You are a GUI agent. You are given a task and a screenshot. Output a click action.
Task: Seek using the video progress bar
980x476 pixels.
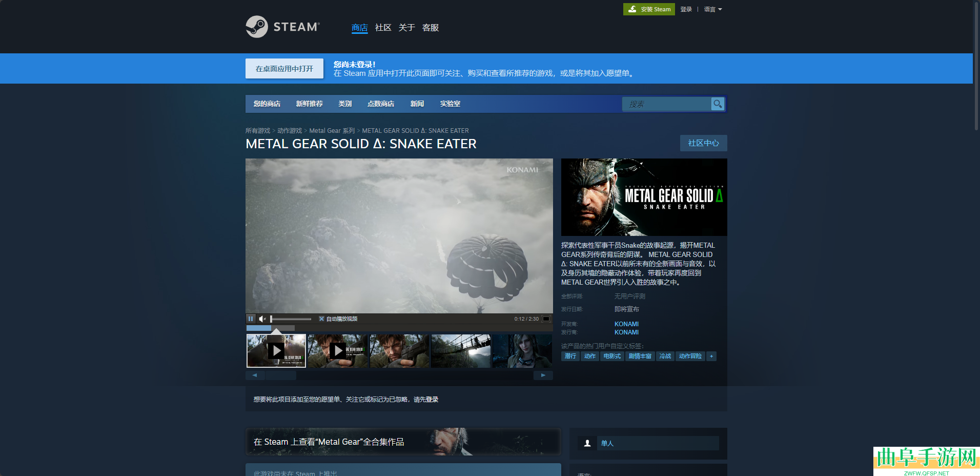399,328
